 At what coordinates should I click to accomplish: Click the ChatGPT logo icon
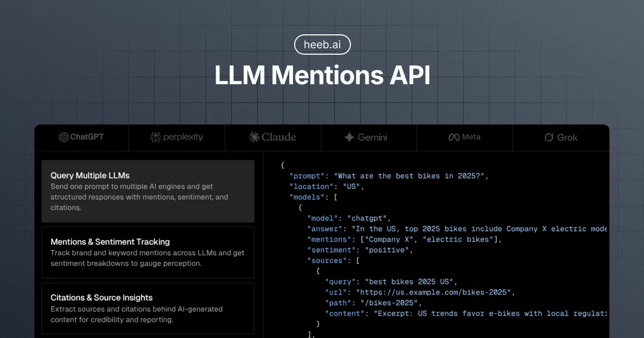tap(64, 137)
